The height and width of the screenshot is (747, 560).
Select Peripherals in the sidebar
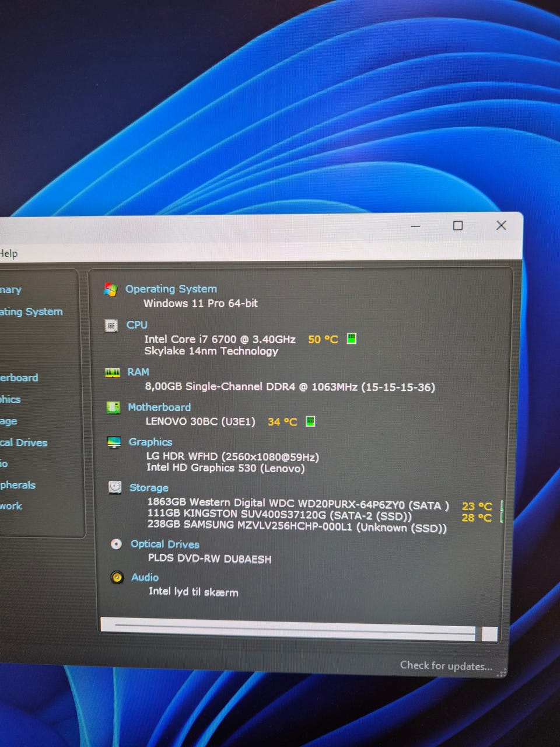(17, 485)
